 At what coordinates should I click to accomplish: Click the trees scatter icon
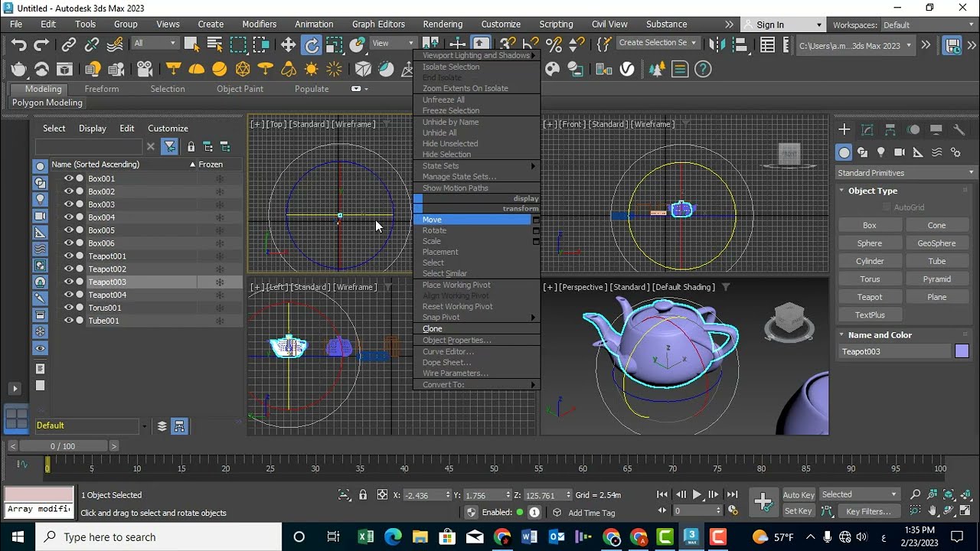656,70
